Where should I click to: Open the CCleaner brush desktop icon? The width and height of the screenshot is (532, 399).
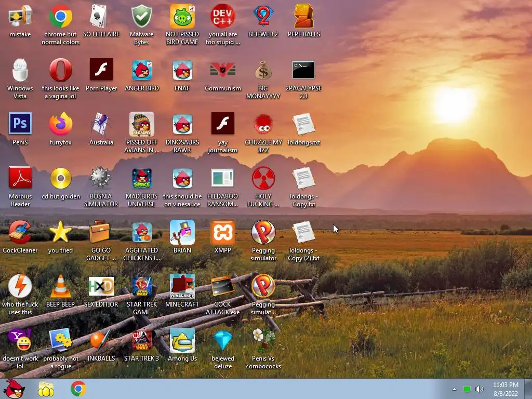(x=20, y=232)
